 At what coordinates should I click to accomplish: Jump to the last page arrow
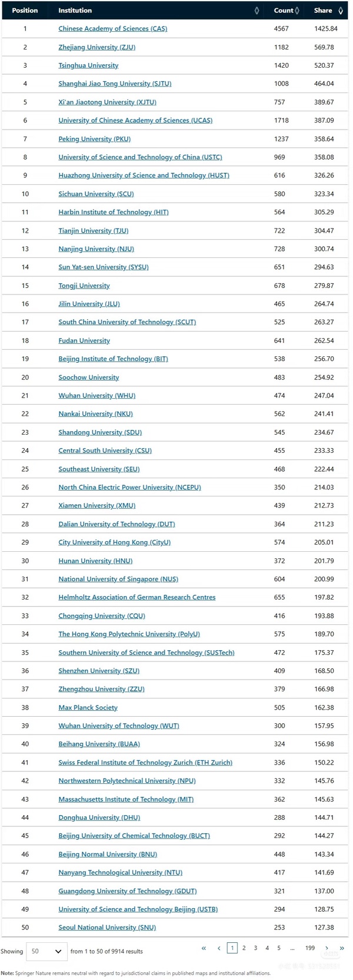point(341,948)
